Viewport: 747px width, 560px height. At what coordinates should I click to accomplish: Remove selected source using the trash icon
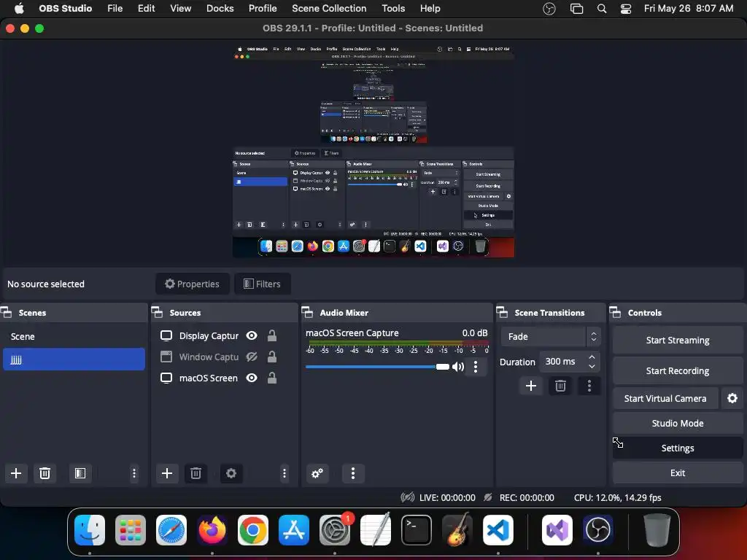click(196, 472)
